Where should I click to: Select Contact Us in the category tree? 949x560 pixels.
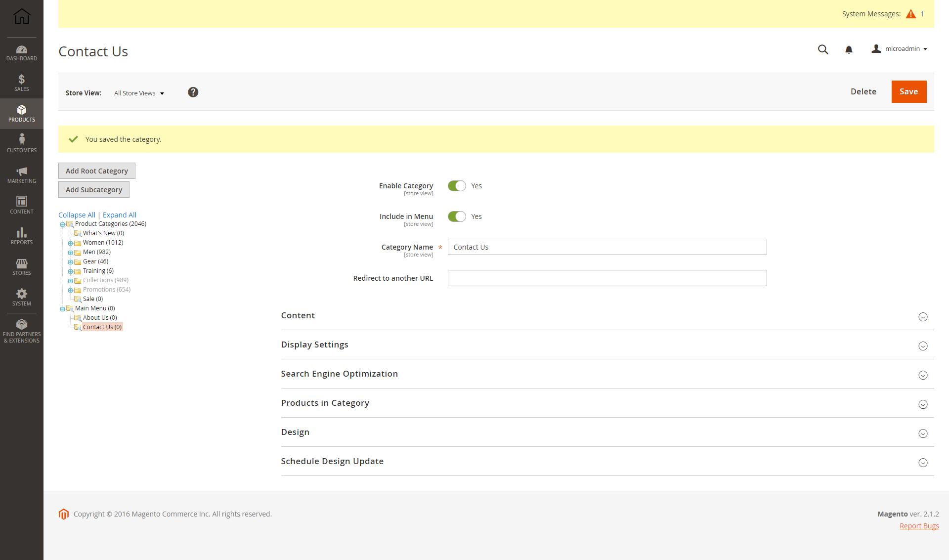pyautogui.click(x=101, y=327)
